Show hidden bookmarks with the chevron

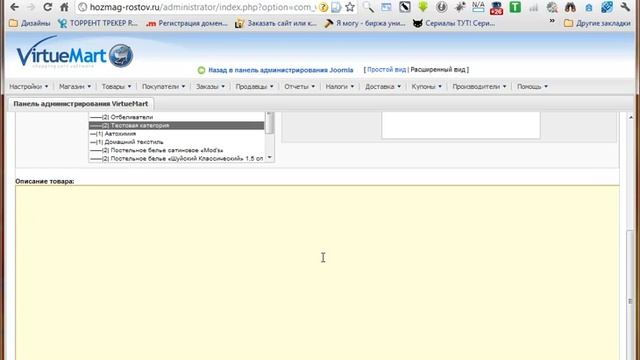point(552,21)
